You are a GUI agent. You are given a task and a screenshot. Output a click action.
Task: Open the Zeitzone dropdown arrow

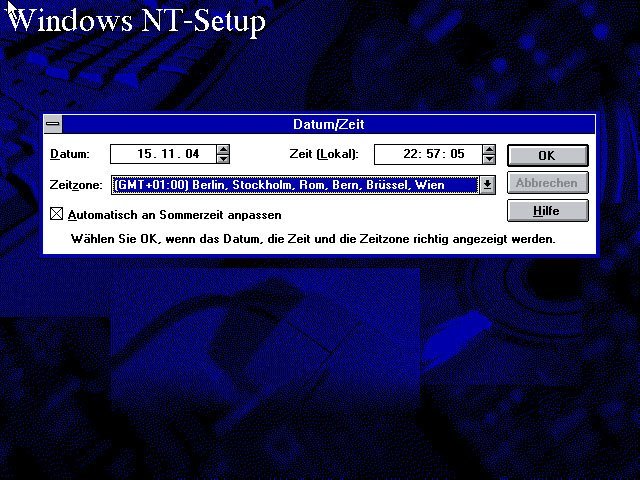[x=487, y=184]
